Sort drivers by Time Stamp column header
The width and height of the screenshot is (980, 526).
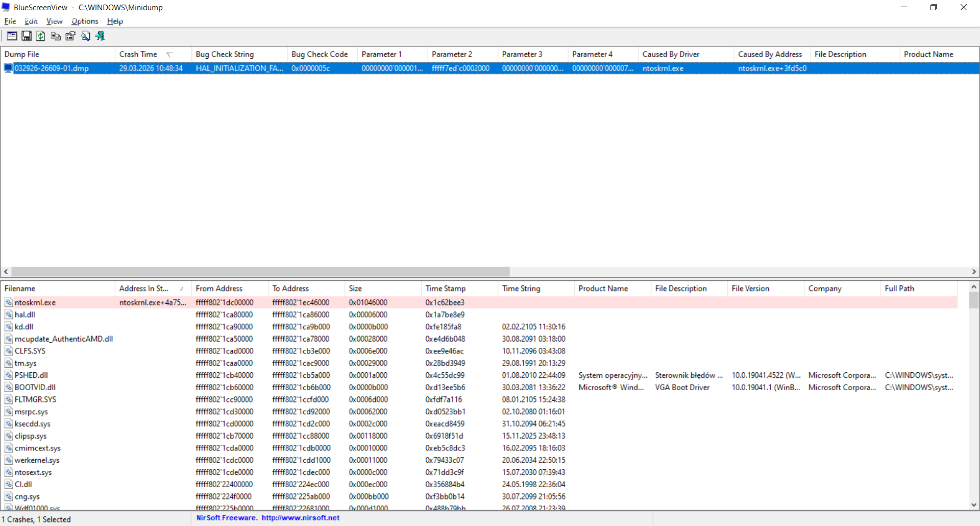[x=459, y=289]
